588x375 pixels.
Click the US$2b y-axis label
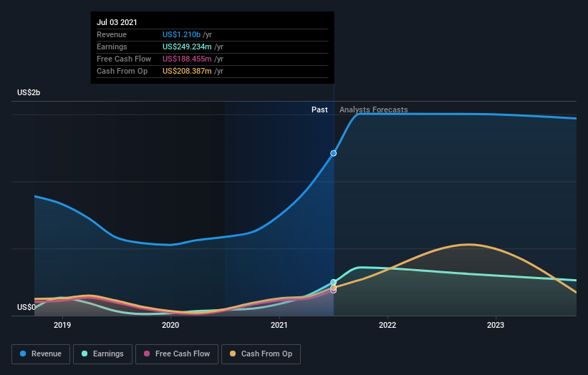click(x=29, y=92)
